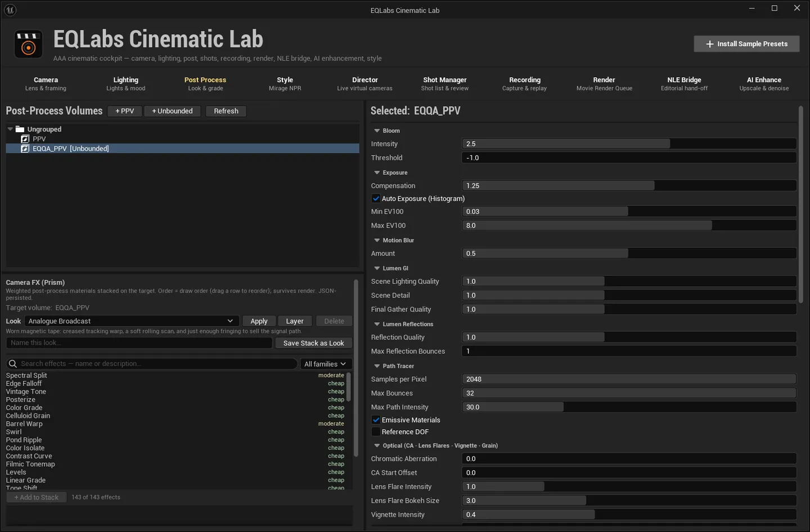Focus the Name this look field

tap(139, 343)
